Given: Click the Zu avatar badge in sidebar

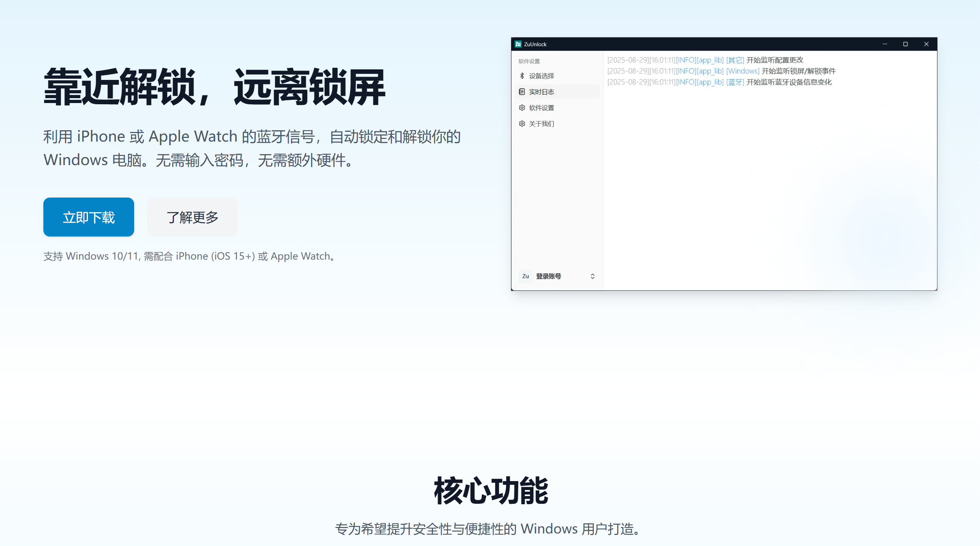Looking at the screenshot, I should pyautogui.click(x=525, y=276).
